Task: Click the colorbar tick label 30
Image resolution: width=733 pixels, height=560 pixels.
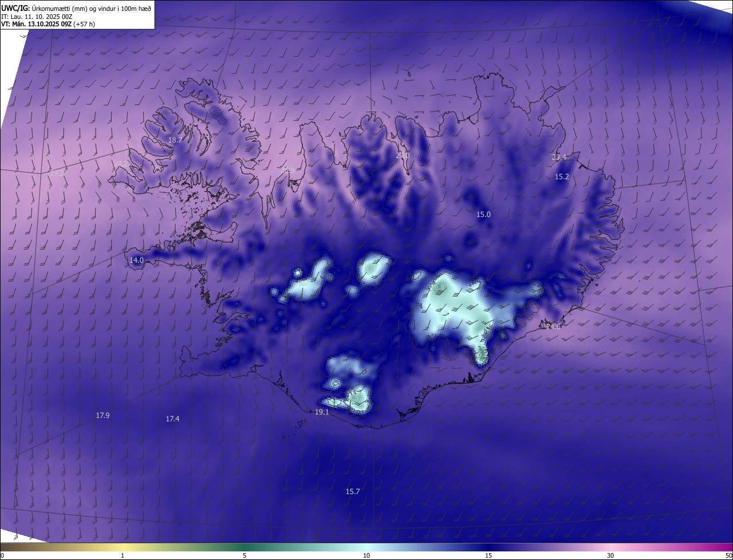Action: coord(610,555)
